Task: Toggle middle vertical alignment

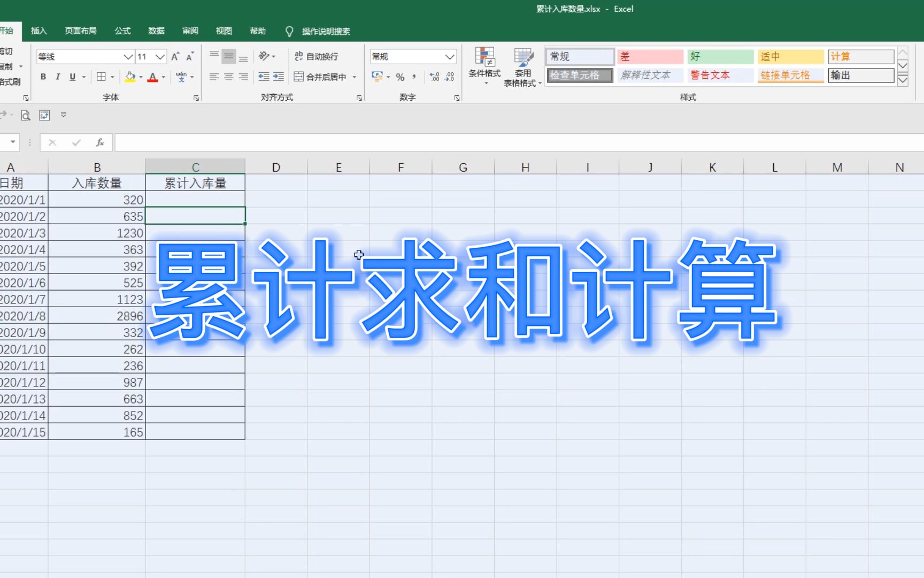Action: pyautogui.click(x=229, y=57)
